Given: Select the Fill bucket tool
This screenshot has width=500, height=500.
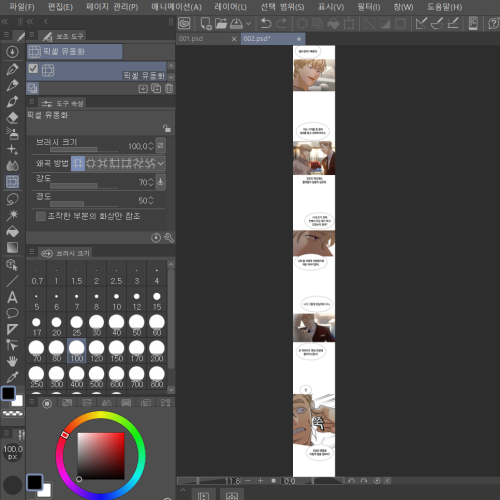Looking at the screenshot, I should (12, 231).
